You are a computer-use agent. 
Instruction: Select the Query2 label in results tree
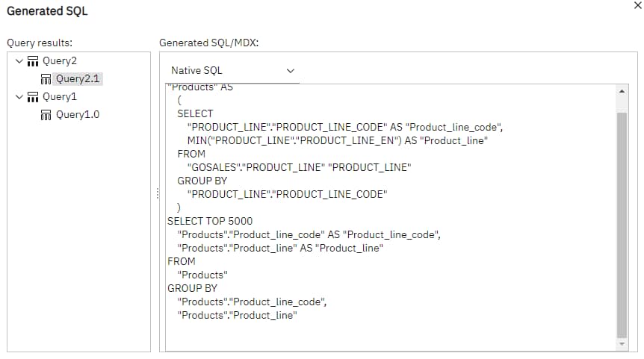(x=61, y=61)
